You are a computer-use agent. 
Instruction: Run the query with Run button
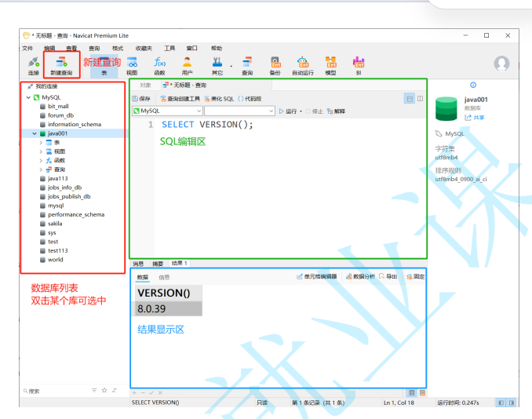[x=288, y=111]
